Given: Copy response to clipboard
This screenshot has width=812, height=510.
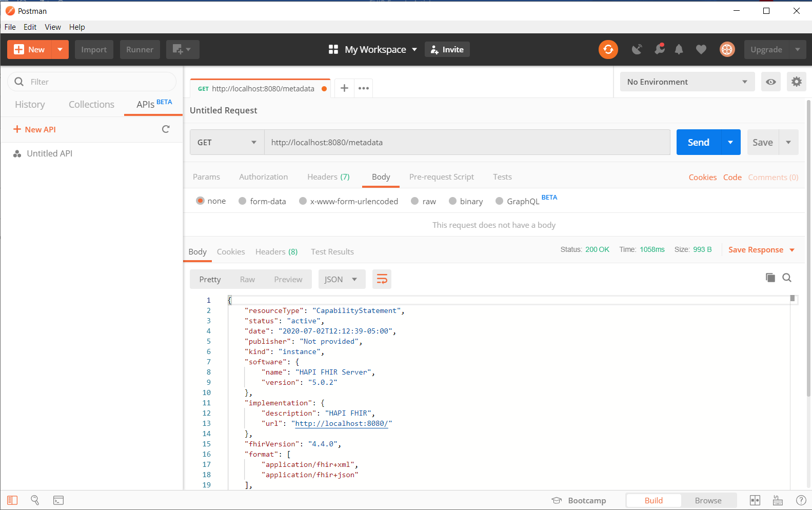Looking at the screenshot, I should (x=770, y=278).
